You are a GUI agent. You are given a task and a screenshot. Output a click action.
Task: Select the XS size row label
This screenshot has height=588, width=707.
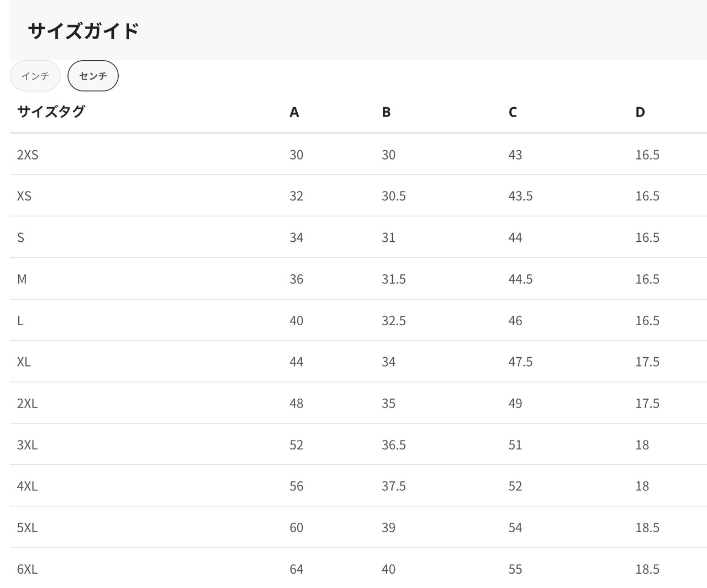click(x=24, y=196)
